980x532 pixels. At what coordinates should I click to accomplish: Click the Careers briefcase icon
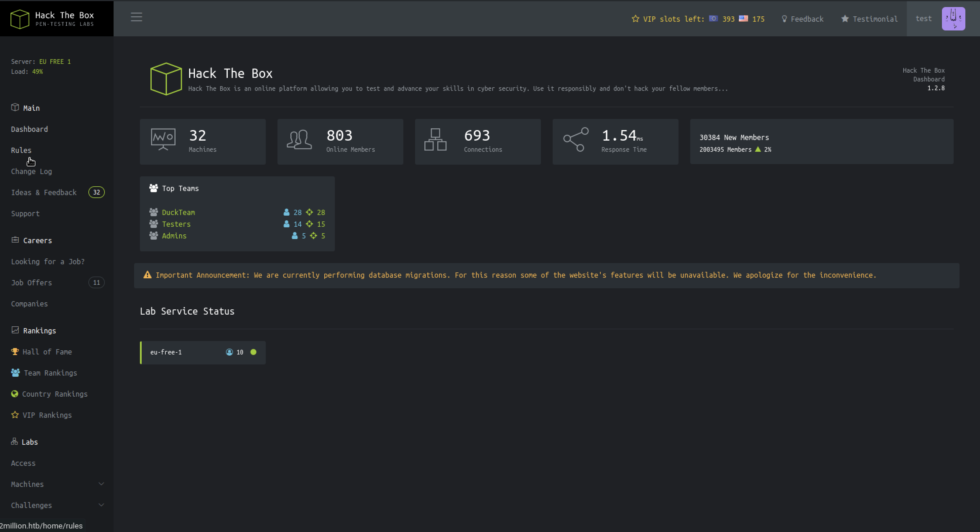15,240
